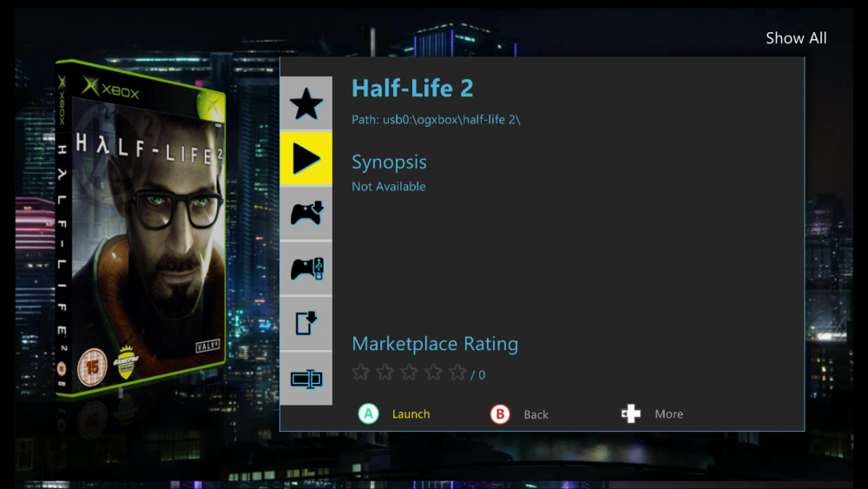868x489 pixels.
Task: Click the star favorite icon
Action: (306, 103)
